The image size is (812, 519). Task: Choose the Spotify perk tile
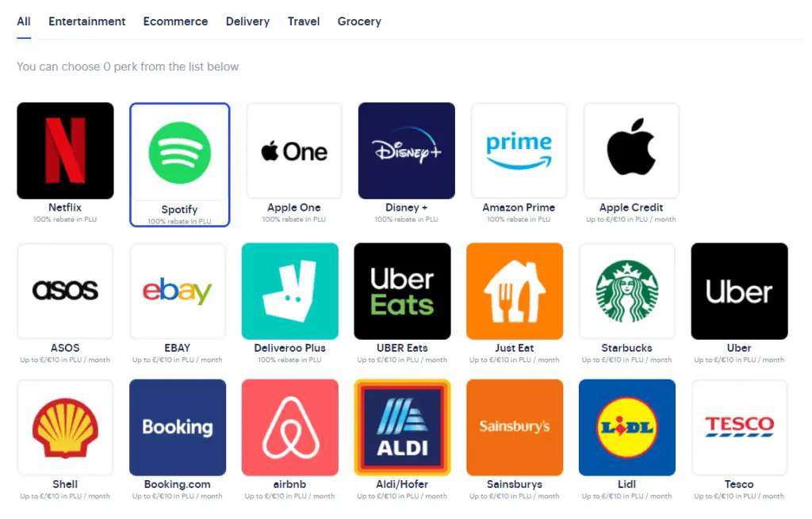180,165
